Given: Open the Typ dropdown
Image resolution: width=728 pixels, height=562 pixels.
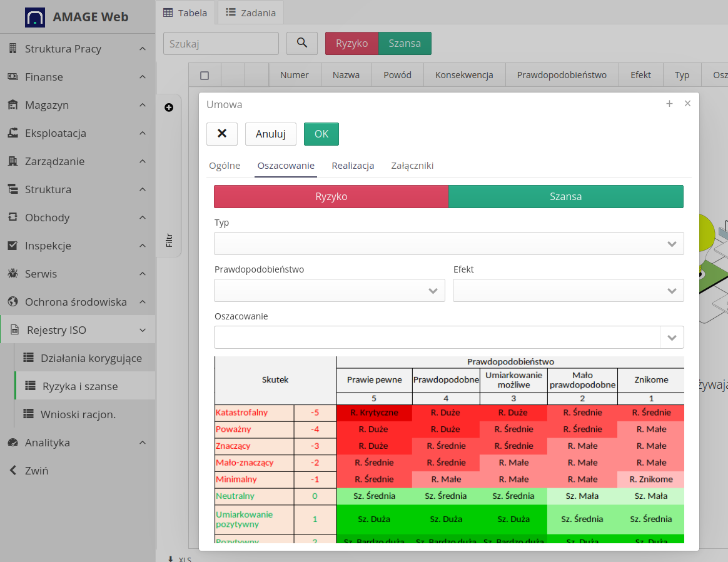Looking at the screenshot, I should (448, 244).
